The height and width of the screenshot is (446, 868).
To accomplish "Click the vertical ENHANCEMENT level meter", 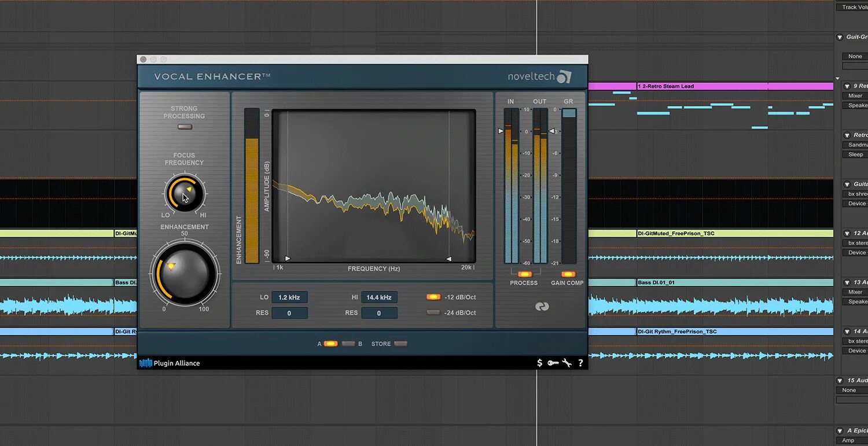I will coord(252,186).
